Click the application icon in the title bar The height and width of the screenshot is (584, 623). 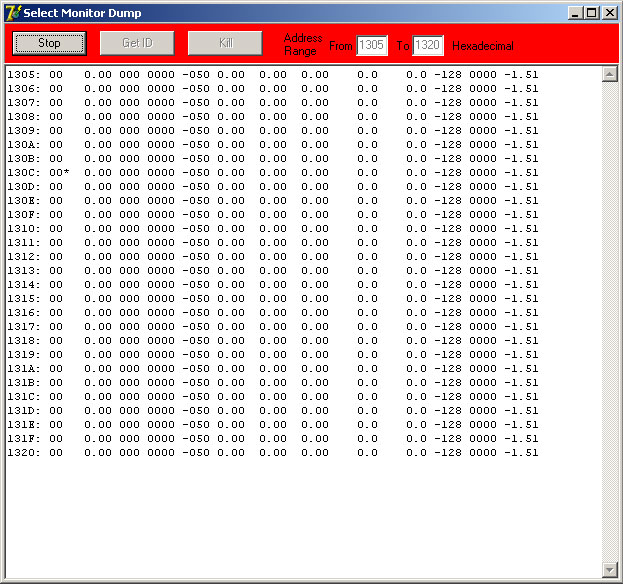(x=13, y=13)
